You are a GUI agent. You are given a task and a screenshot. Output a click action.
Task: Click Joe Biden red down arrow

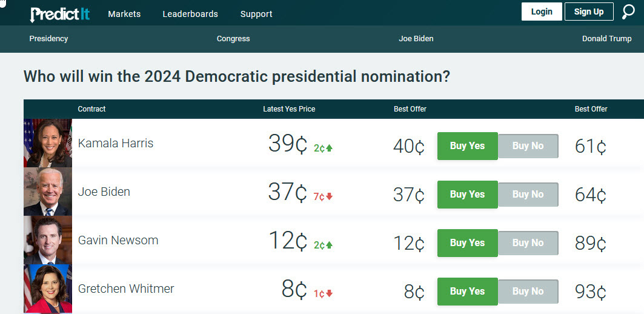pos(329,197)
